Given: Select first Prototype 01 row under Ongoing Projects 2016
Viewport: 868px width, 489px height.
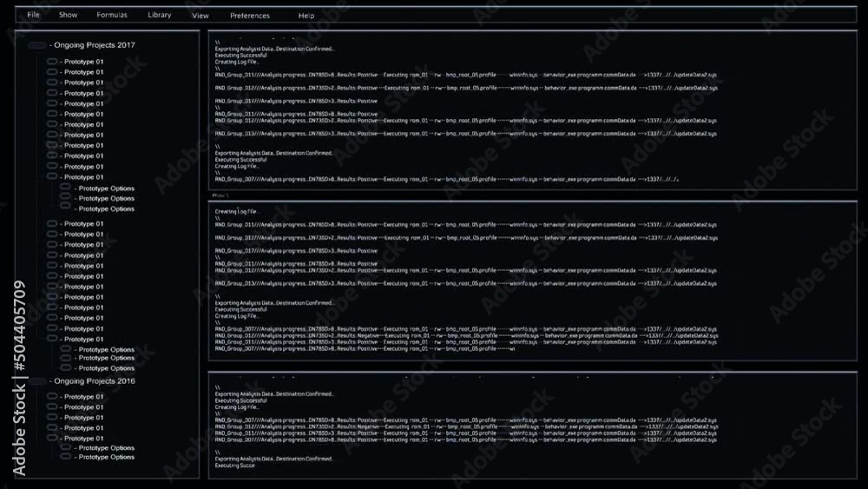Looking at the screenshot, I should [82, 397].
